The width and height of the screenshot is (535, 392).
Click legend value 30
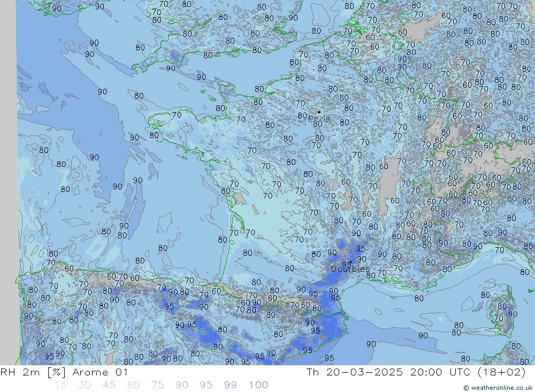pyautogui.click(x=85, y=385)
